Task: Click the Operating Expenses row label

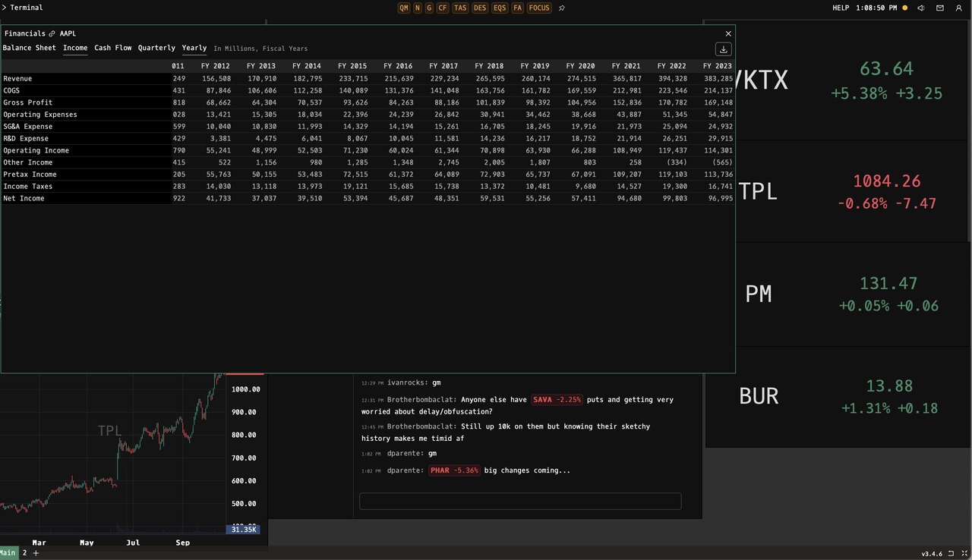Action: click(39, 115)
